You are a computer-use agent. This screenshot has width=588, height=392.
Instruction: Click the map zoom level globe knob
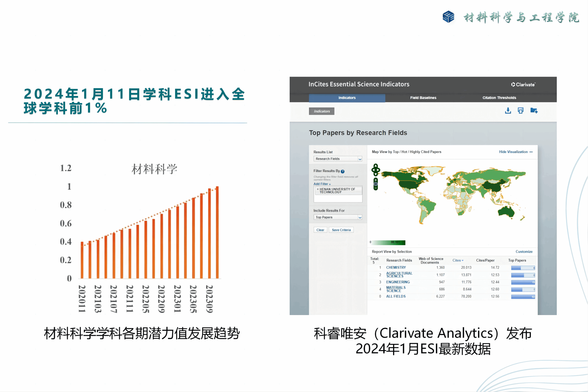[376, 184]
